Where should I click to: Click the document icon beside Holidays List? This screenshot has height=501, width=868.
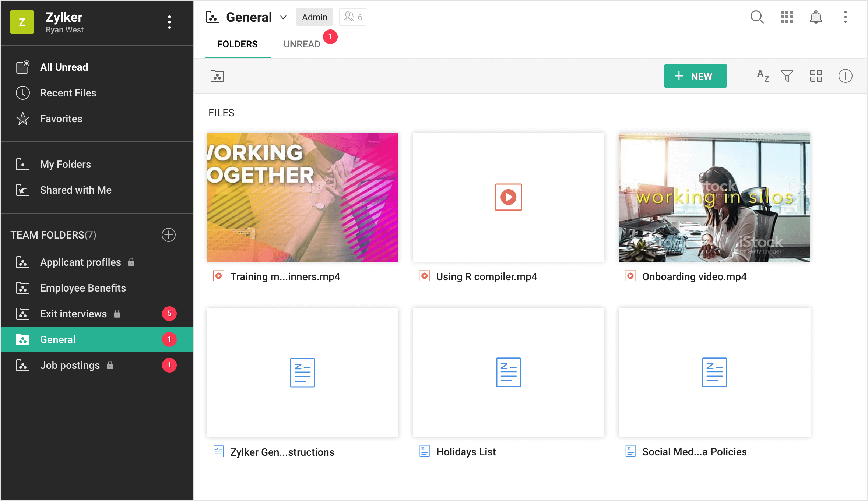click(425, 451)
